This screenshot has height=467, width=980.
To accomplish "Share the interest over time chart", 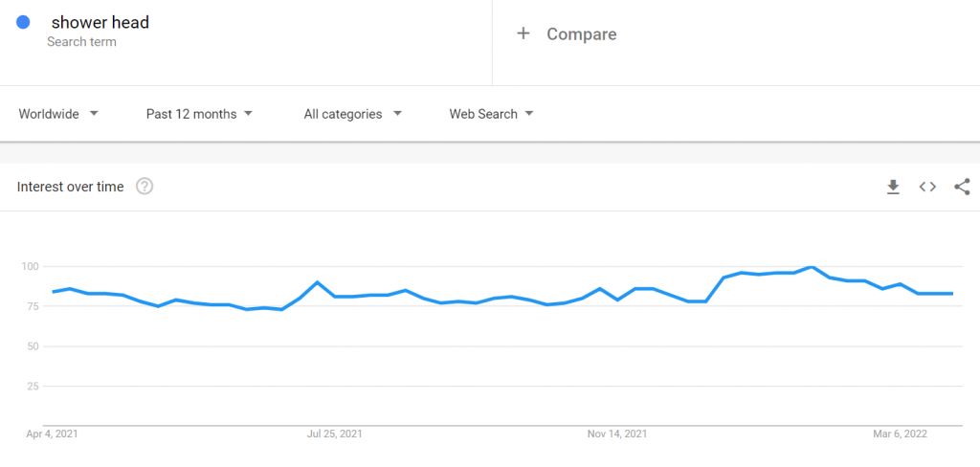I will [962, 187].
